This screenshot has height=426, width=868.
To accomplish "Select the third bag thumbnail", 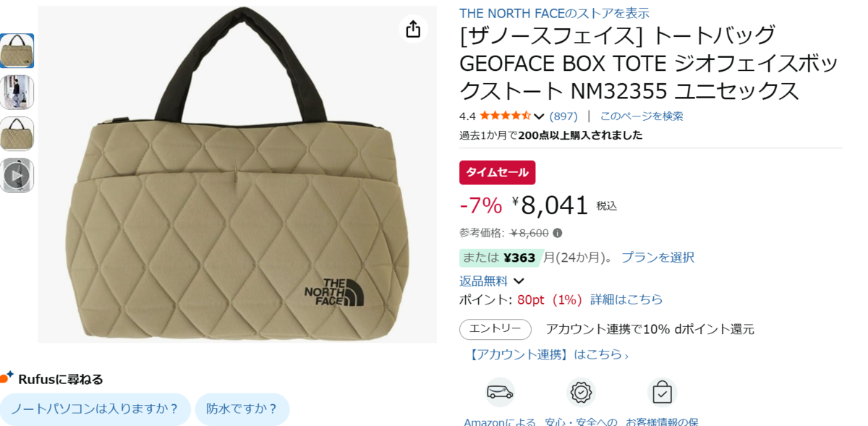I will (x=17, y=134).
